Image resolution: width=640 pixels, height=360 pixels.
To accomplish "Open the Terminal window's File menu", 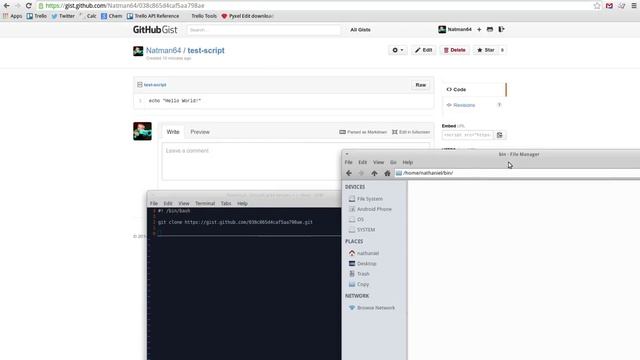I will coord(154,203).
